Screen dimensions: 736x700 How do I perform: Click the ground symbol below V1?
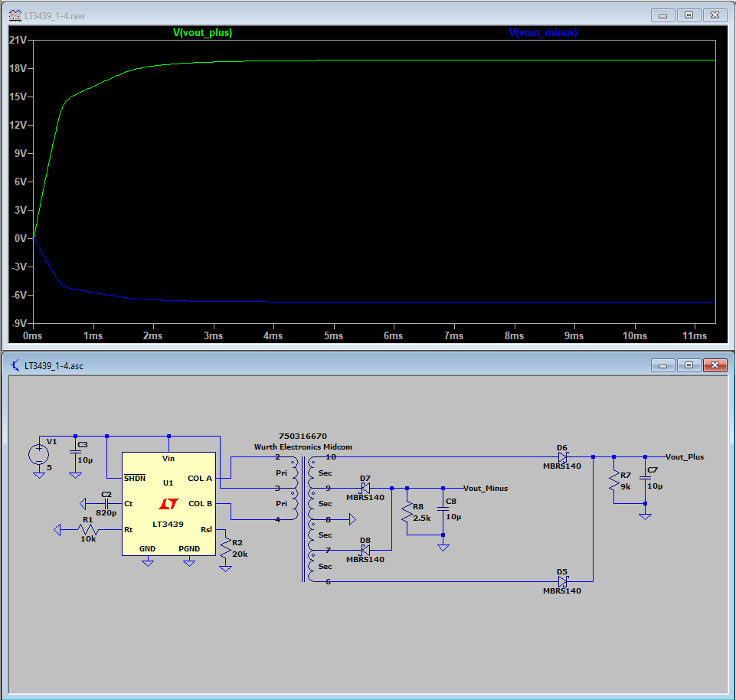click(x=39, y=475)
